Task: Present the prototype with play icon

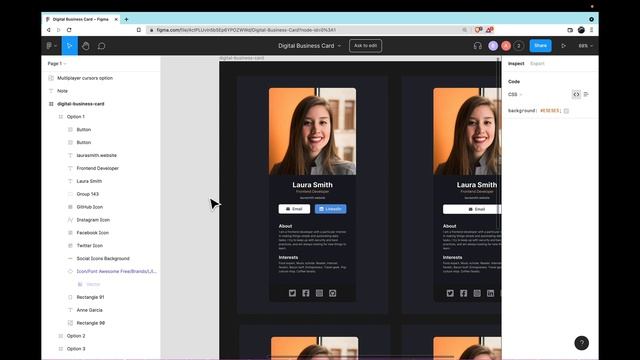Action: (x=564, y=46)
